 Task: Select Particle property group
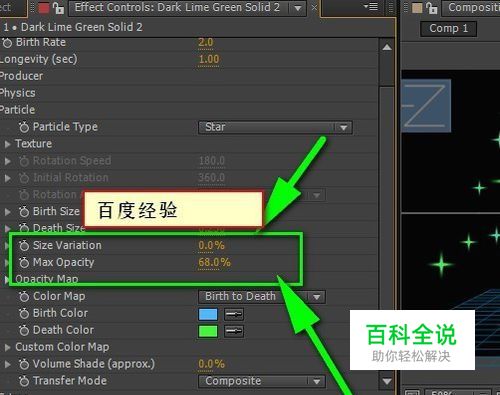(17, 110)
